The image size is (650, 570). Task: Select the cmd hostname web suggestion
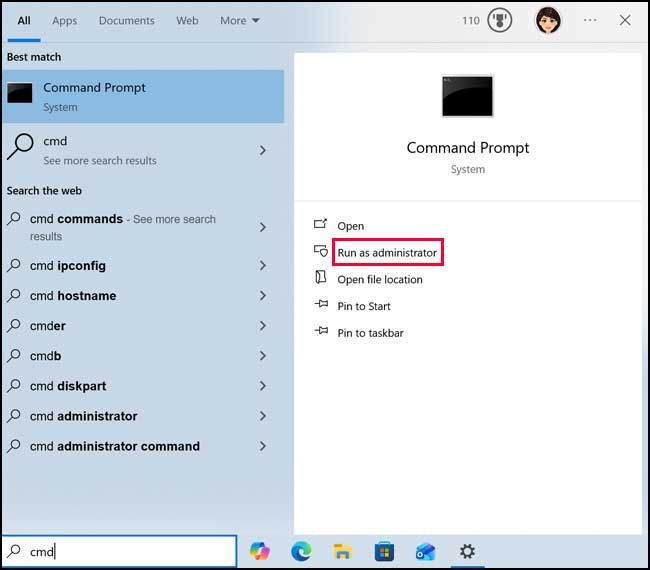click(143, 296)
